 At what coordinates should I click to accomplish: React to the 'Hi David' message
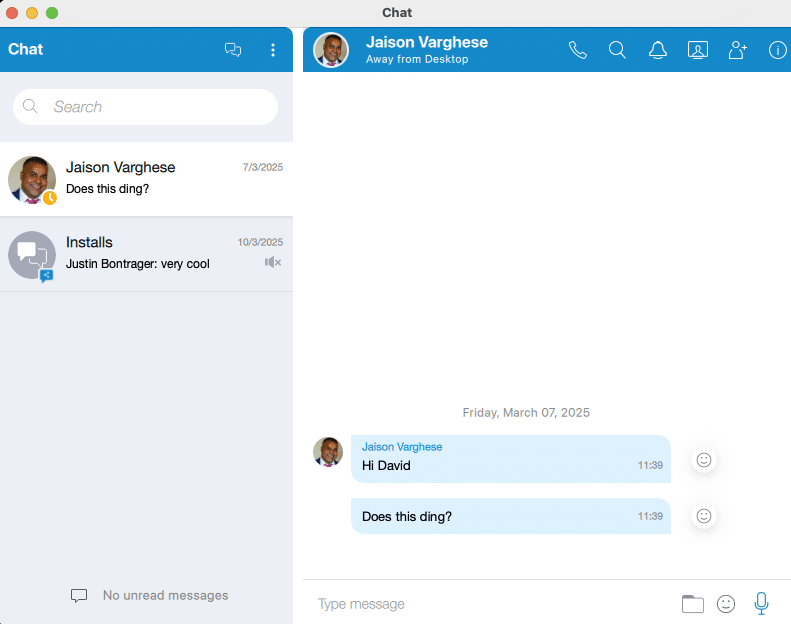tap(704, 460)
